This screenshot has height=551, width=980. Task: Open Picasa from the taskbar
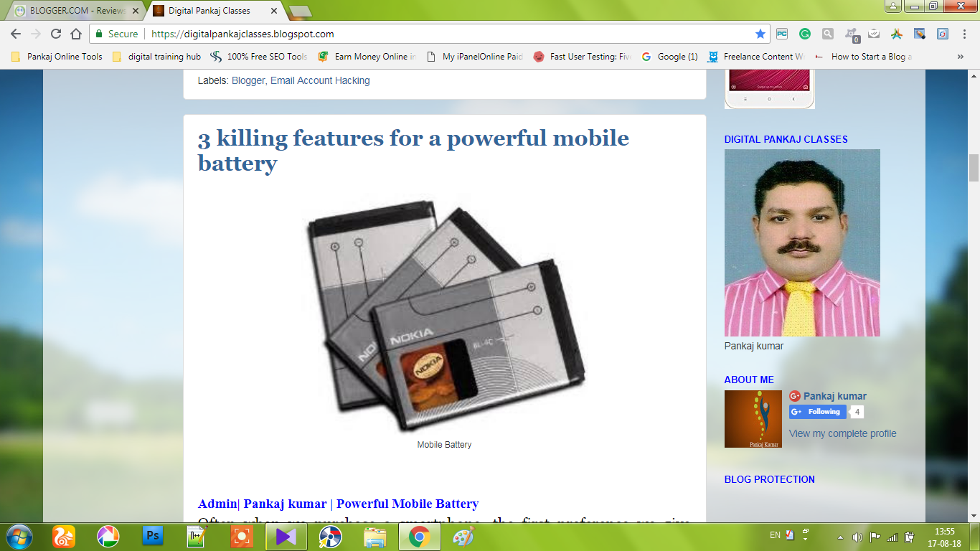point(108,537)
